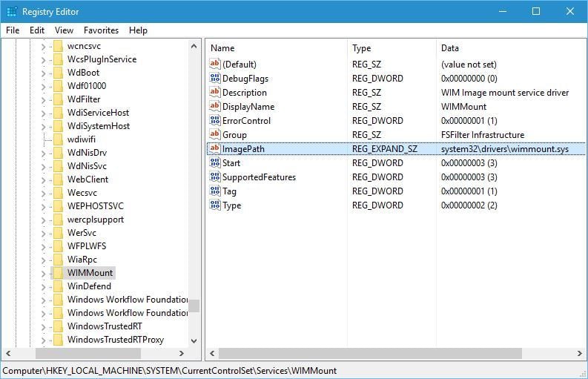This screenshot has height=379, width=588.
Task: Expand the Wecsvc key
Action: click(x=43, y=194)
